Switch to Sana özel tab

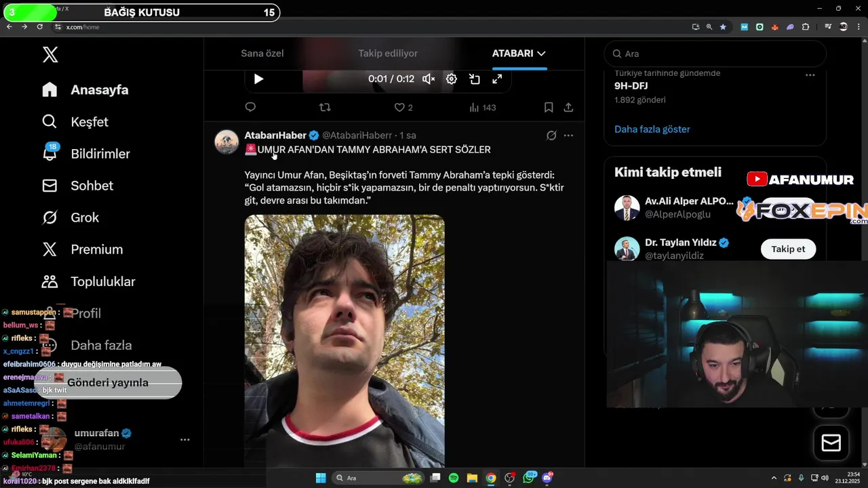pos(262,54)
